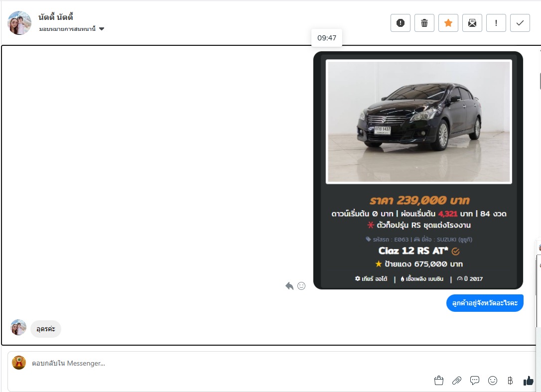
Task: Attach a file with the paperclip icon
Action: (457, 380)
